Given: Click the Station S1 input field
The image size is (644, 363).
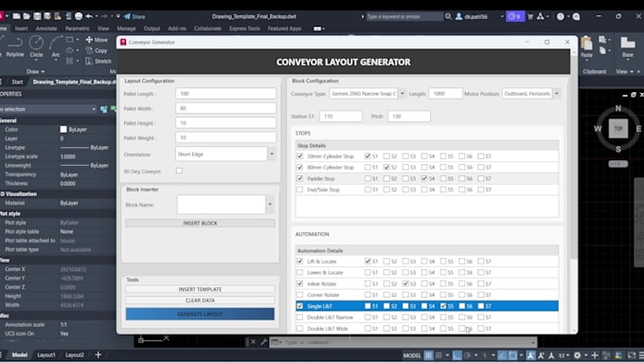Looking at the screenshot, I should [341, 117].
